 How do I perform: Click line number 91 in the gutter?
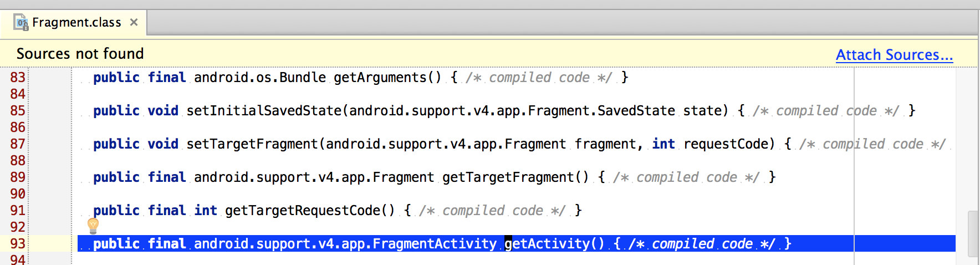coord(18,210)
